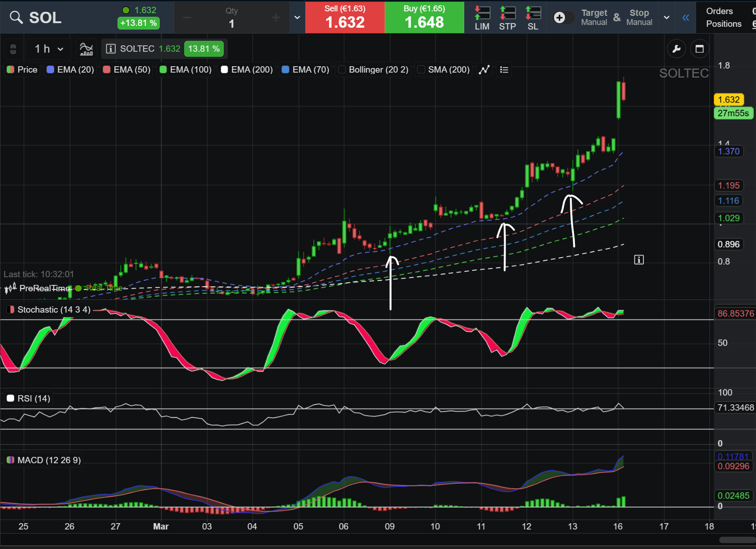Pop out chart with window icon

pyautogui.click(x=699, y=49)
